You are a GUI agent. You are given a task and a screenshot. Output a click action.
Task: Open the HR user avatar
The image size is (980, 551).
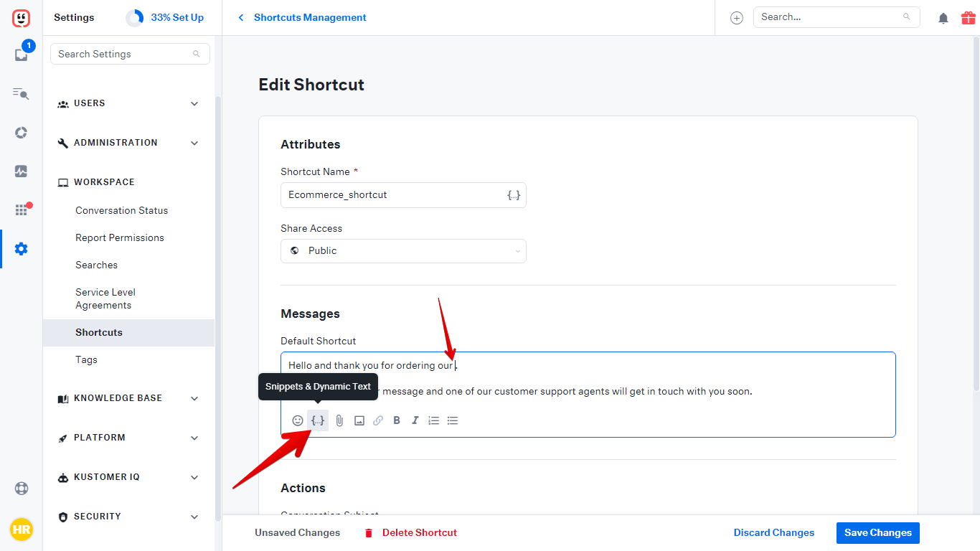click(21, 530)
